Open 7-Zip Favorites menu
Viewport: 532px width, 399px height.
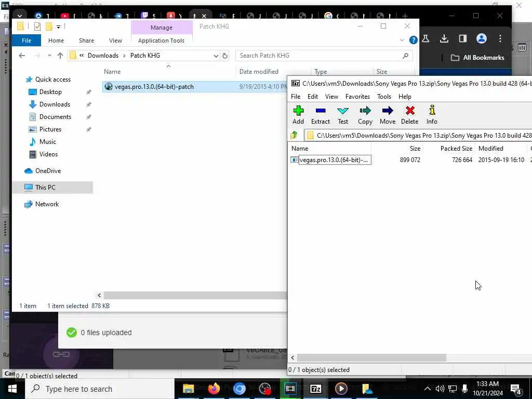point(357,96)
